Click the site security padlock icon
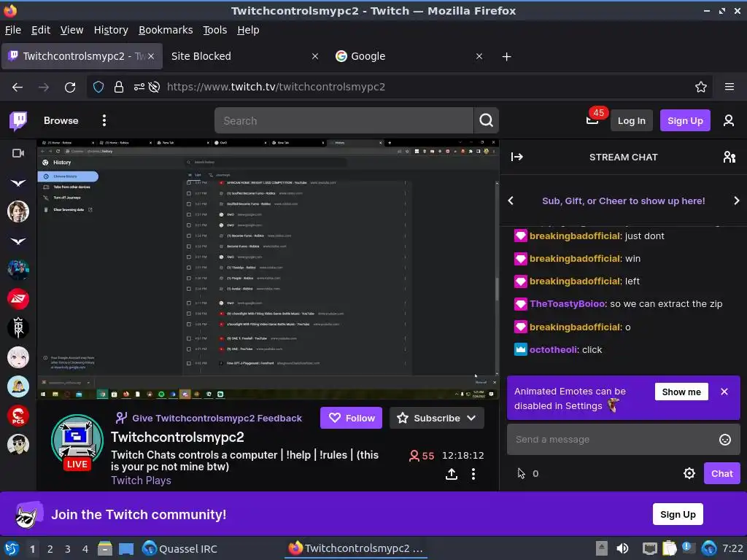The image size is (747, 560). click(x=119, y=87)
